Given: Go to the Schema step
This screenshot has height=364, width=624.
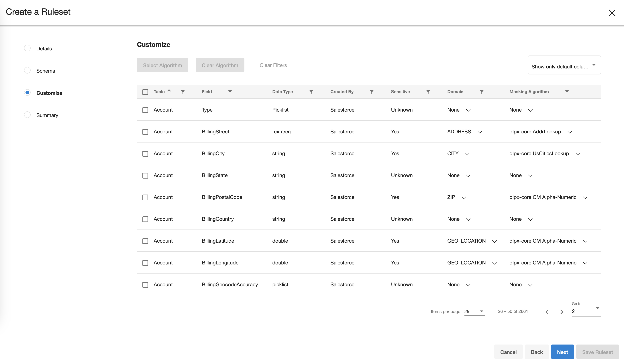Looking at the screenshot, I should [46, 71].
